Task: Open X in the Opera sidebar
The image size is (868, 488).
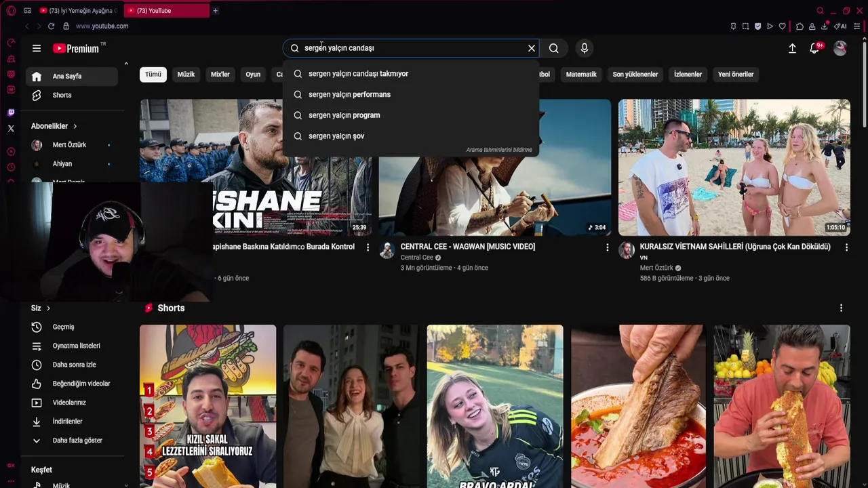Action: coord(11,128)
